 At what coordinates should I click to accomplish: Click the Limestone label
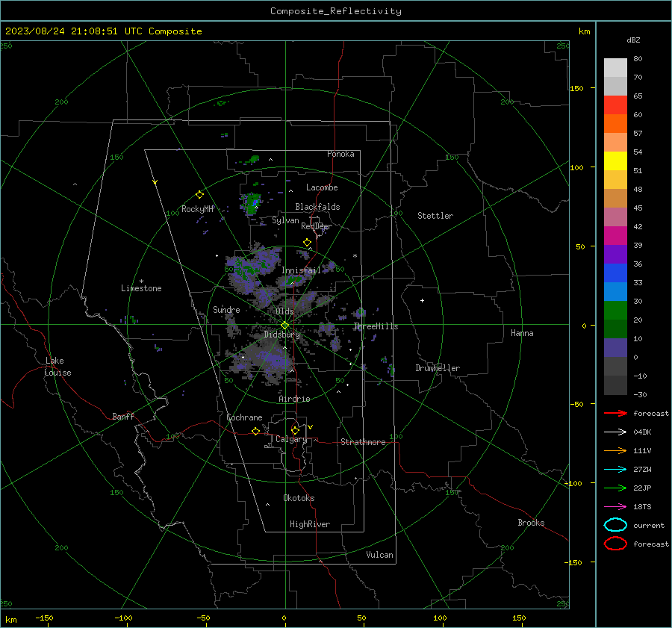(141, 288)
